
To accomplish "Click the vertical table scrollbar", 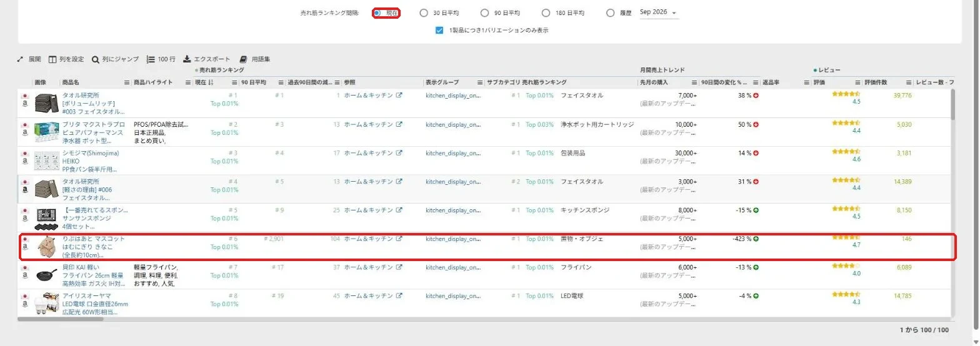I will (x=952, y=104).
